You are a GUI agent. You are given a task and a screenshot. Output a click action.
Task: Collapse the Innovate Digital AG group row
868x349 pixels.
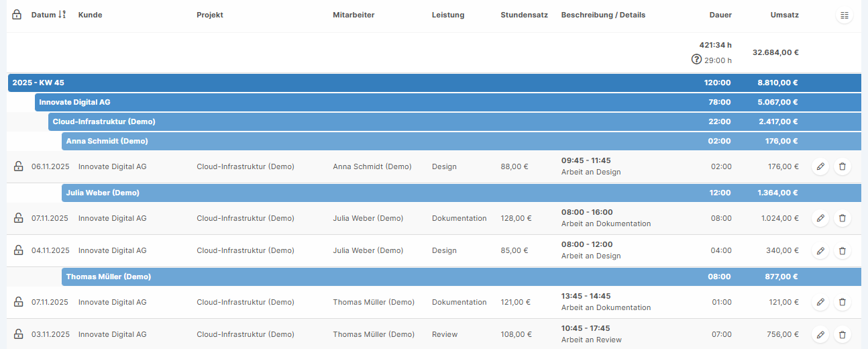(448, 102)
